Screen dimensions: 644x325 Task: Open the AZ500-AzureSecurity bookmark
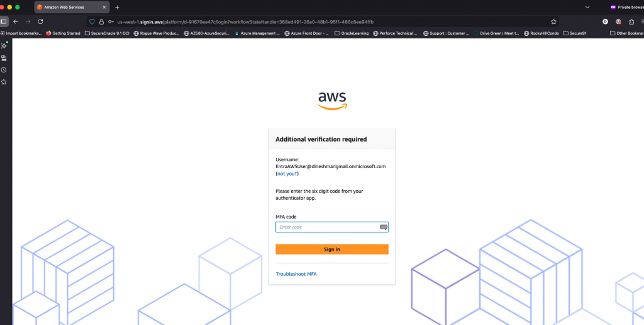[x=206, y=33]
